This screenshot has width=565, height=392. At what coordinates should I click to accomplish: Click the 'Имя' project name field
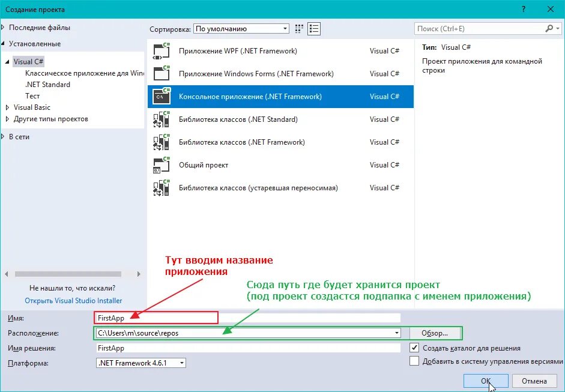click(x=248, y=318)
